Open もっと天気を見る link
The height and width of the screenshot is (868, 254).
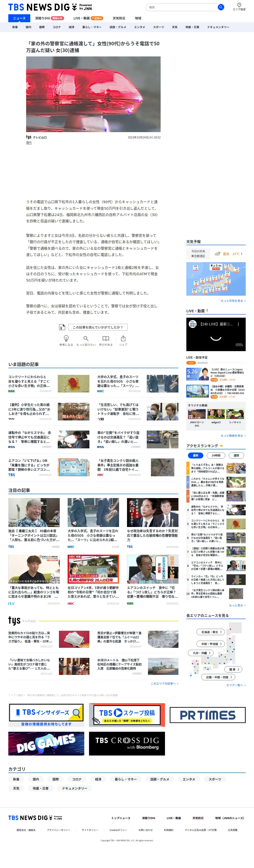tap(233, 301)
